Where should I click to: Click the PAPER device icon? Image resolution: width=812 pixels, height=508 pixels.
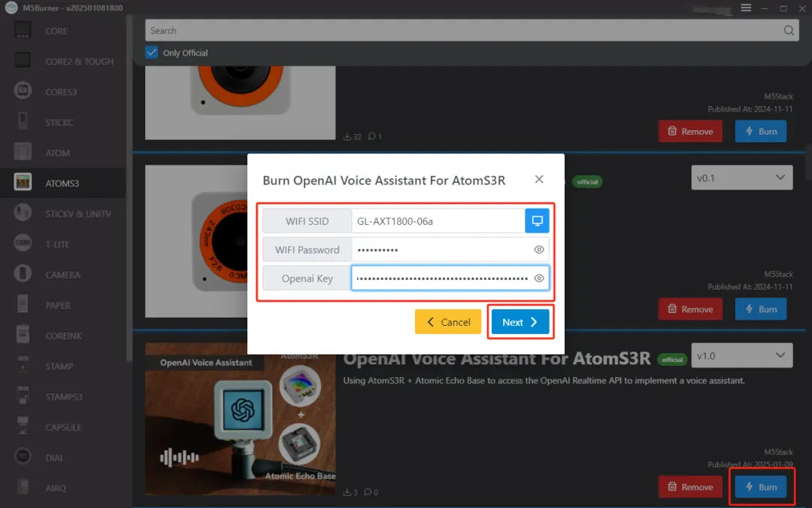tap(23, 304)
